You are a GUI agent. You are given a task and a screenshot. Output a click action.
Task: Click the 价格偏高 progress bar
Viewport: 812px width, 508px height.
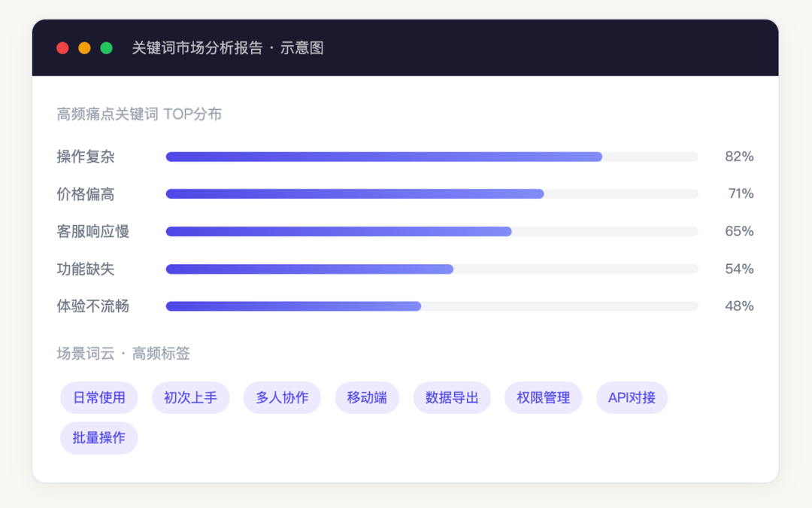[432, 194]
